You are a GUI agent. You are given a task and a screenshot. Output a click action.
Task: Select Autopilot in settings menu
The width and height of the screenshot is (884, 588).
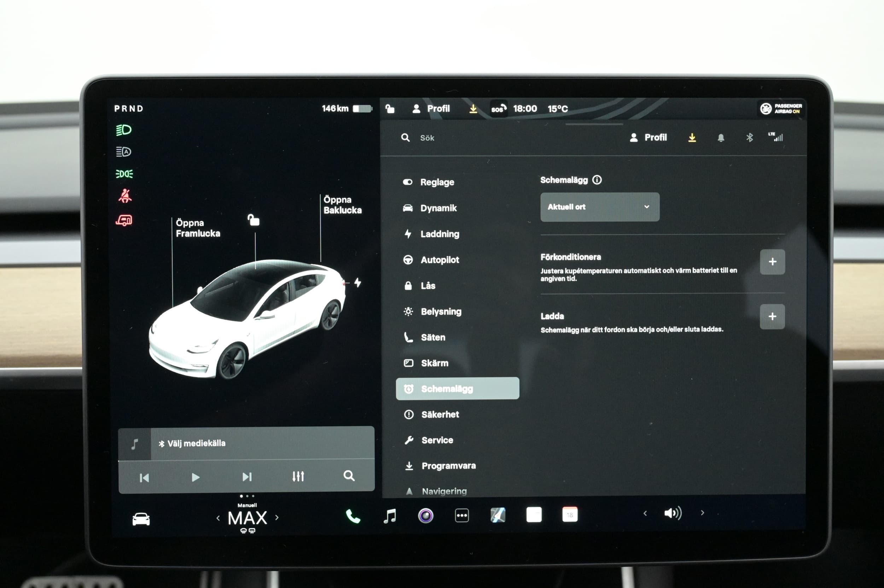point(439,260)
